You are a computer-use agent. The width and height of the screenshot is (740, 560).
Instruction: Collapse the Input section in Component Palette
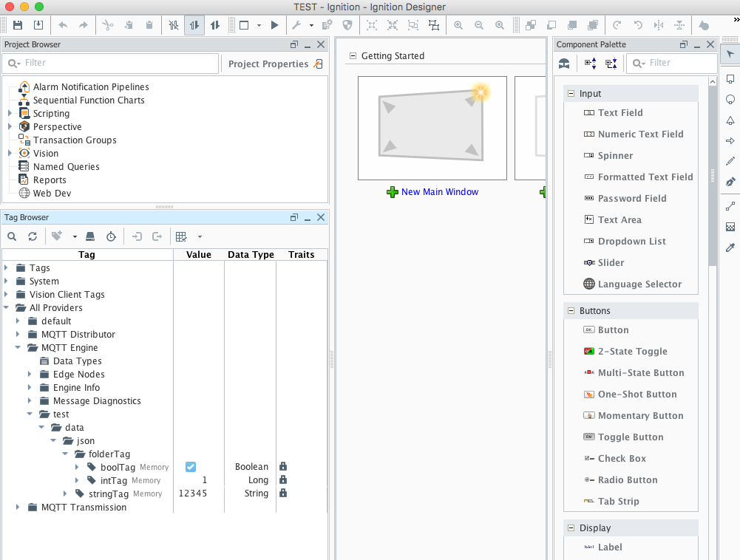571,93
